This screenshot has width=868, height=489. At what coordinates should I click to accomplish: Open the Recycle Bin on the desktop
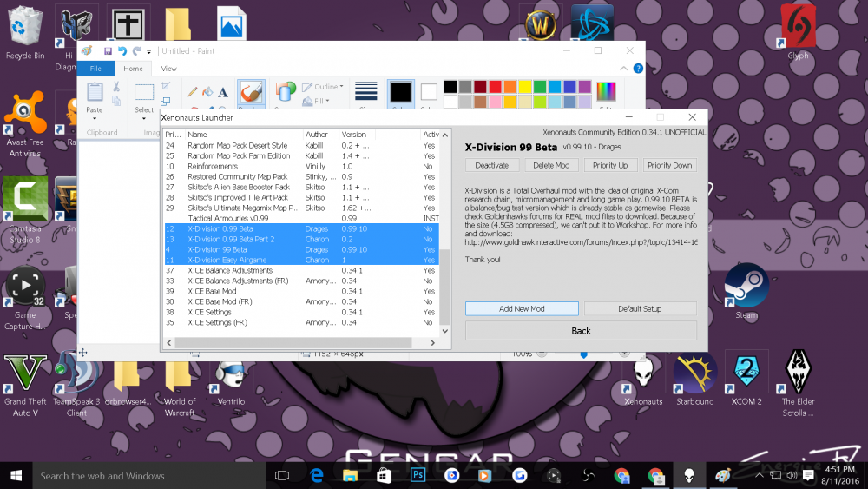[25, 33]
